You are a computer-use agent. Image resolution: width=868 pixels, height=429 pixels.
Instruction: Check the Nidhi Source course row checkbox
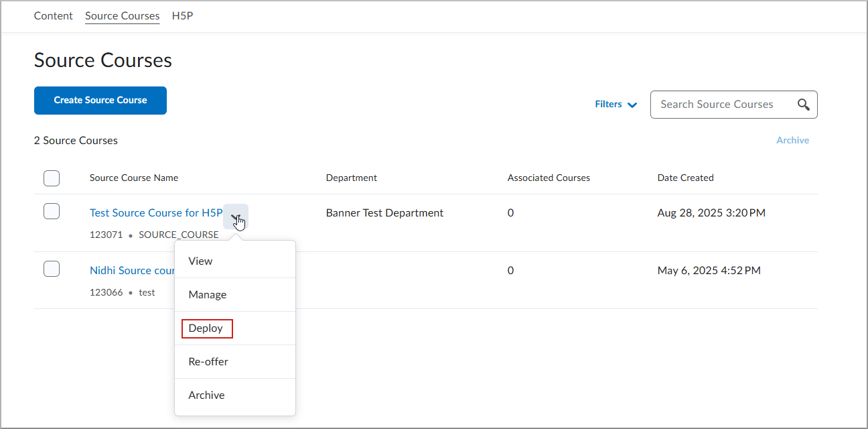click(52, 269)
